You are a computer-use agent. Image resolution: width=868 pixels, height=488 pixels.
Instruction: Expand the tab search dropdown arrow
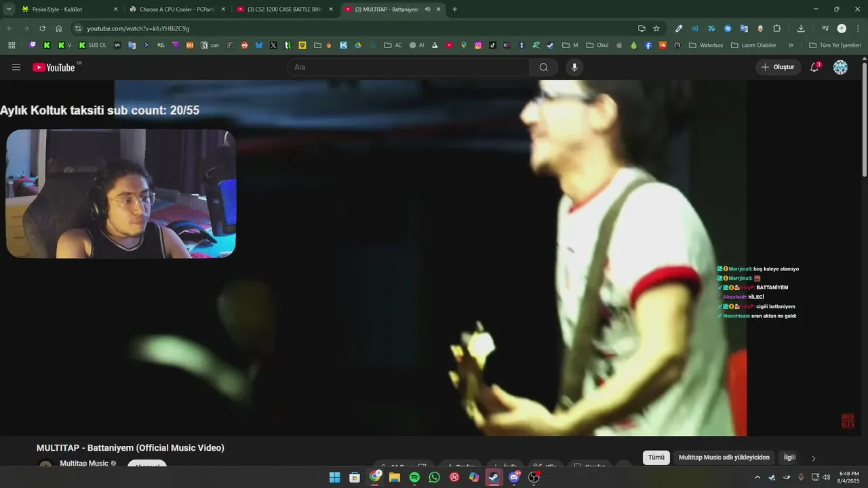click(x=9, y=9)
